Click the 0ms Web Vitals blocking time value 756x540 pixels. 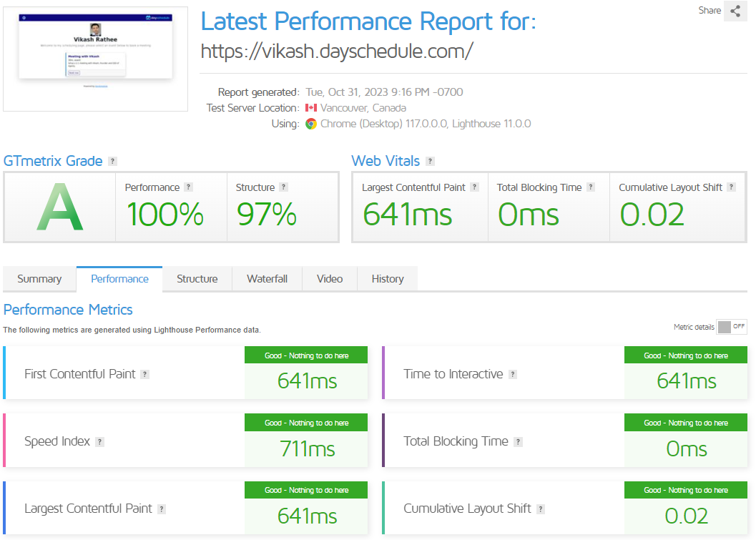[x=529, y=215]
